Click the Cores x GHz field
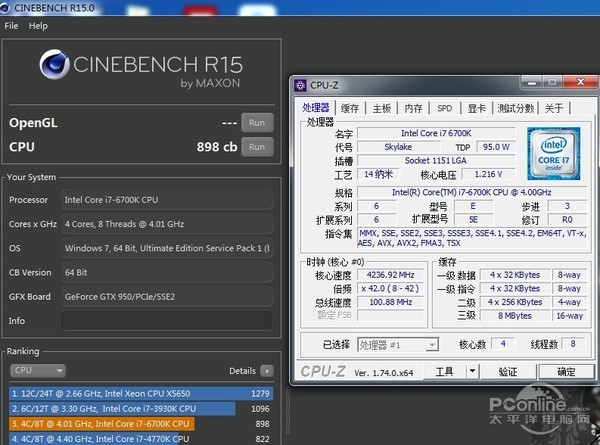This screenshot has height=445, width=600. [167, 224]
